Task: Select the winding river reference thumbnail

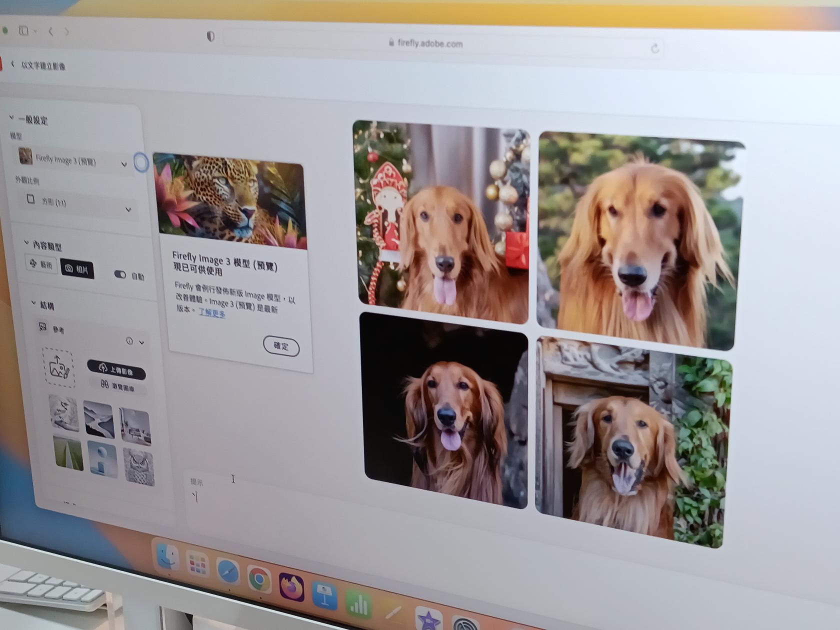Action: pyautogui.click(x=98, y=419)
